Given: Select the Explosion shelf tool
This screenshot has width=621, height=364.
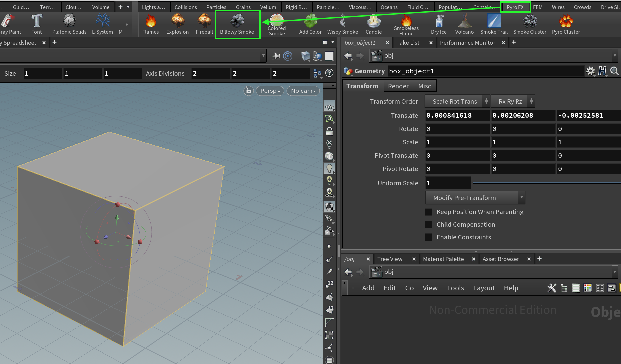Looking at the screenshot, I should pos(177,24).
